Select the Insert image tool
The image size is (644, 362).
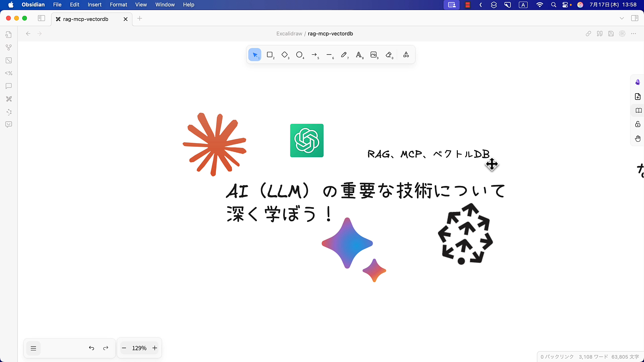point(374,55)
